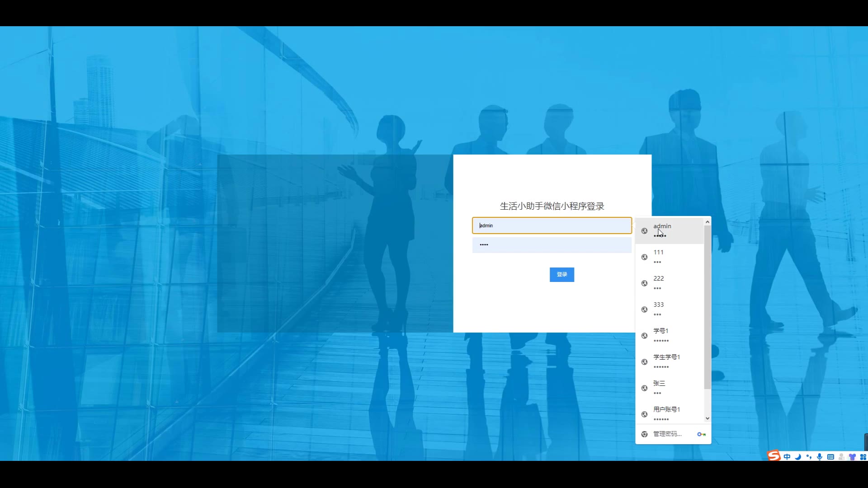Select saved account 333
Screen dimensions: 868x488
[x=670, y=310]
